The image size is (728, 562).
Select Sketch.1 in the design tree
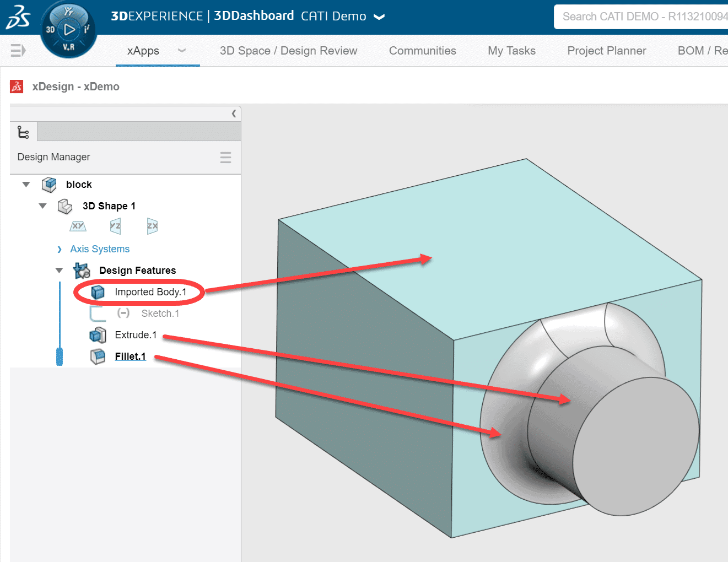[x=160, y=314]
